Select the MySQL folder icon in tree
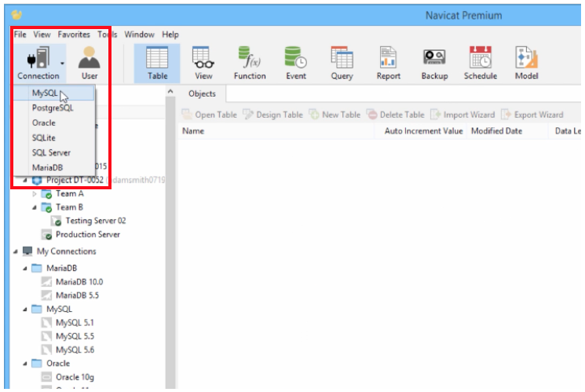The height and width of the screenshot is (392, 585). [37, 309]
